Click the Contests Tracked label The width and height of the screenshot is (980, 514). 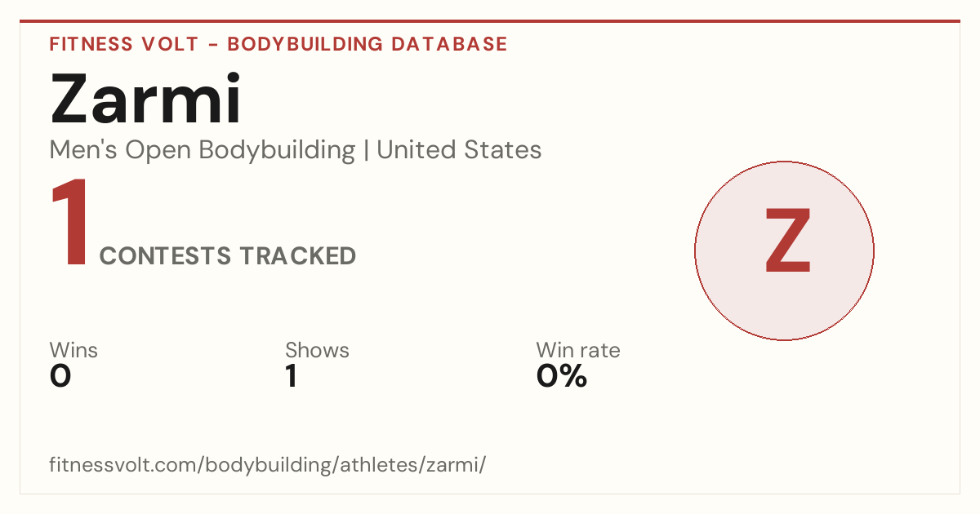[228, 256]
